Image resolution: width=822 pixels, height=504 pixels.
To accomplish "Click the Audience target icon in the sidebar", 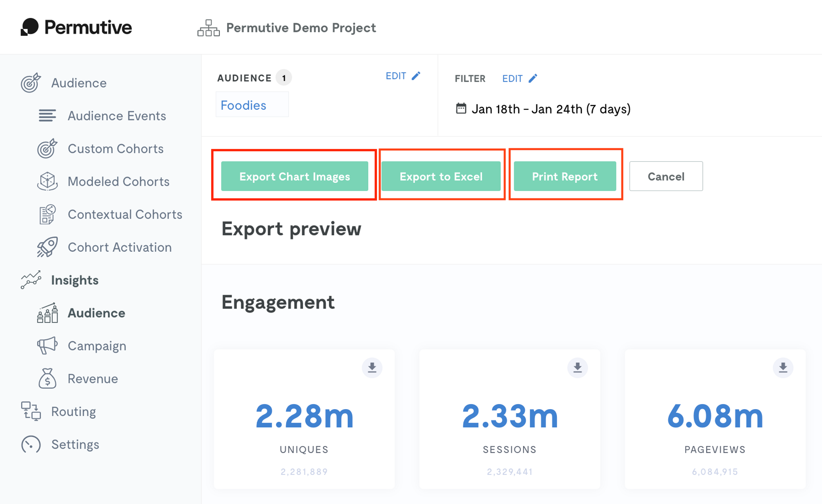I will (31, 83).
